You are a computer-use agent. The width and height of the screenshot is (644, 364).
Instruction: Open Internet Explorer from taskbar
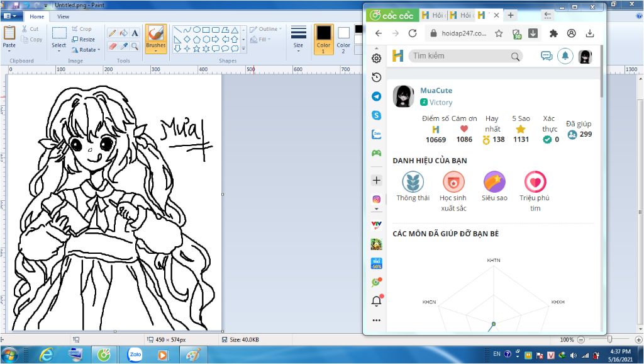point(45,355)
